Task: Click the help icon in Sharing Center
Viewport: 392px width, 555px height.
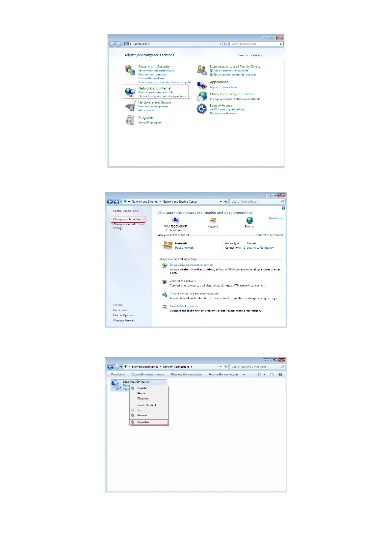Action: [x=283, y=208]
